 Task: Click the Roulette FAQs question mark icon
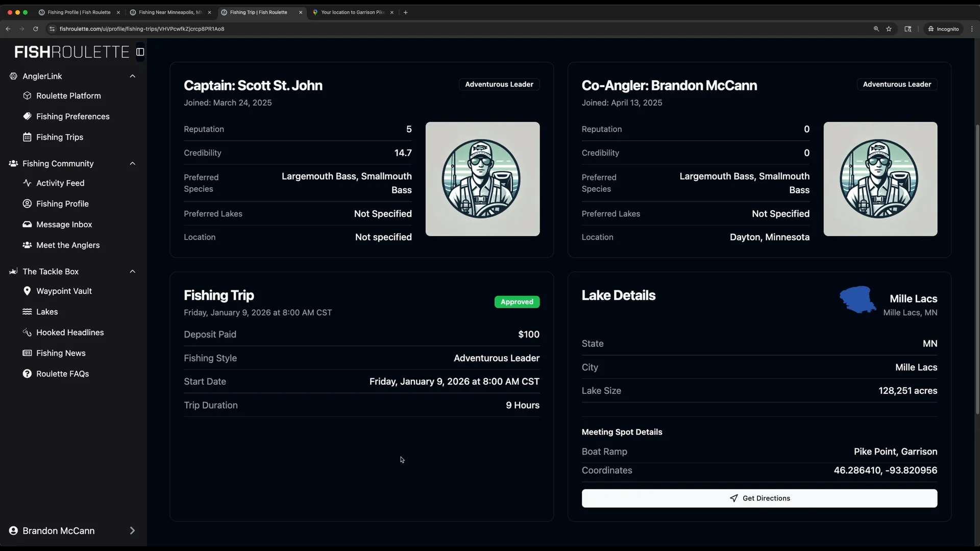tap(27, 374)
